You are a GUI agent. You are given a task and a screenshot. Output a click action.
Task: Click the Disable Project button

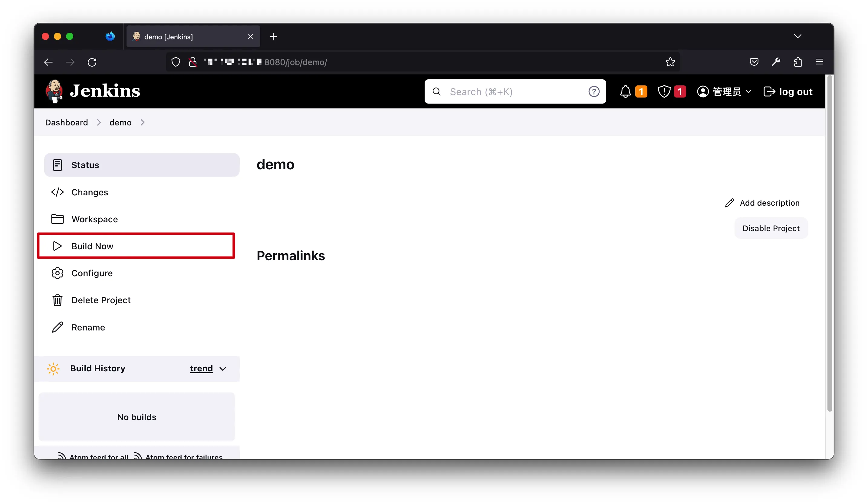[771, 228]
